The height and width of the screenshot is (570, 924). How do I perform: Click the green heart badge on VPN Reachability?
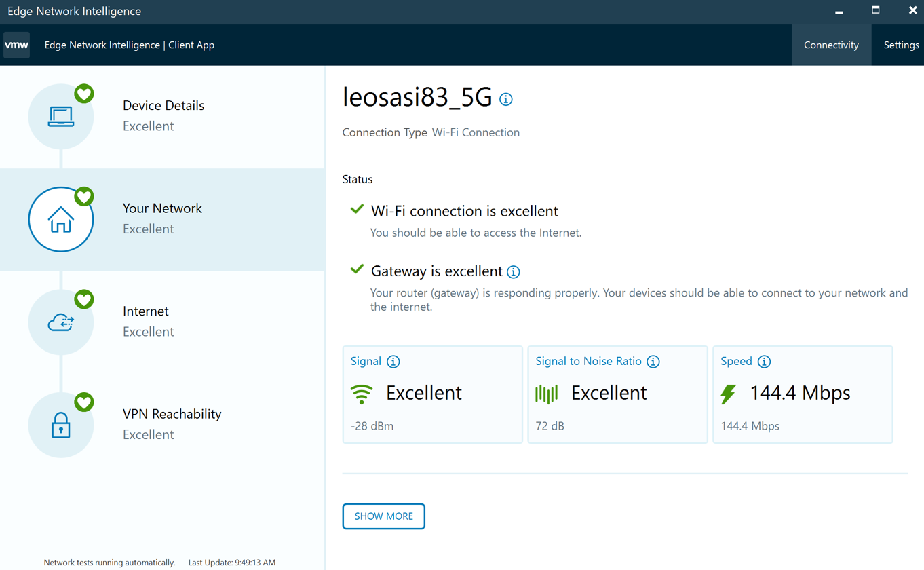[84, 402]
